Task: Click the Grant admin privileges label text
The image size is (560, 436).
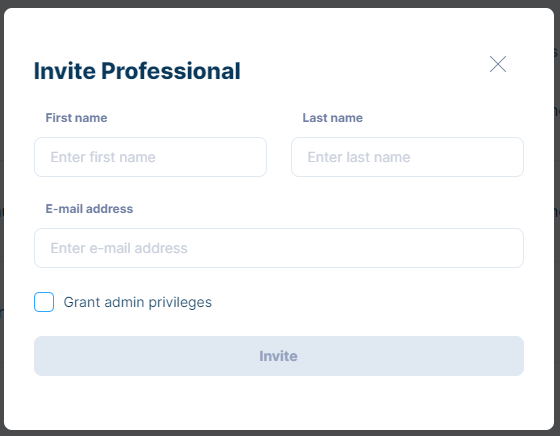Action: (138, 302)
